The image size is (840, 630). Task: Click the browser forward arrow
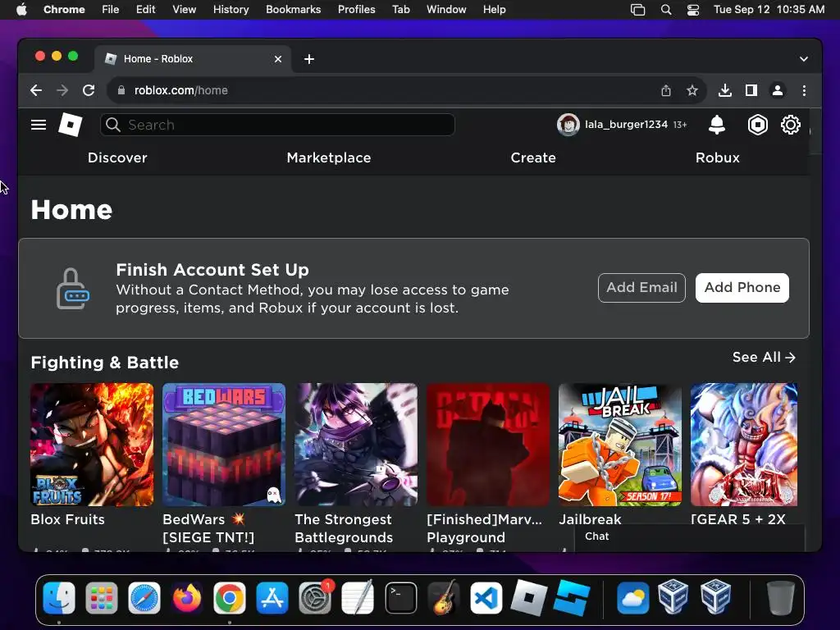pyautogui.click(x=62, y=90)
